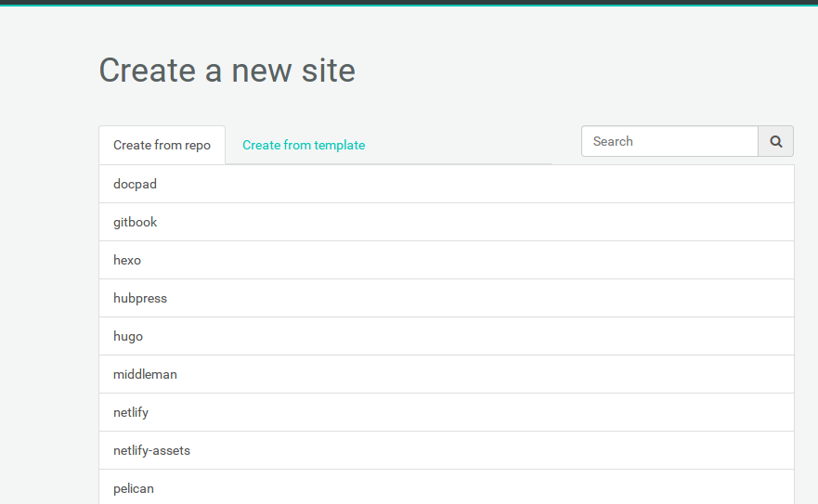Click the magnifying glass search button

click(775, 141)
